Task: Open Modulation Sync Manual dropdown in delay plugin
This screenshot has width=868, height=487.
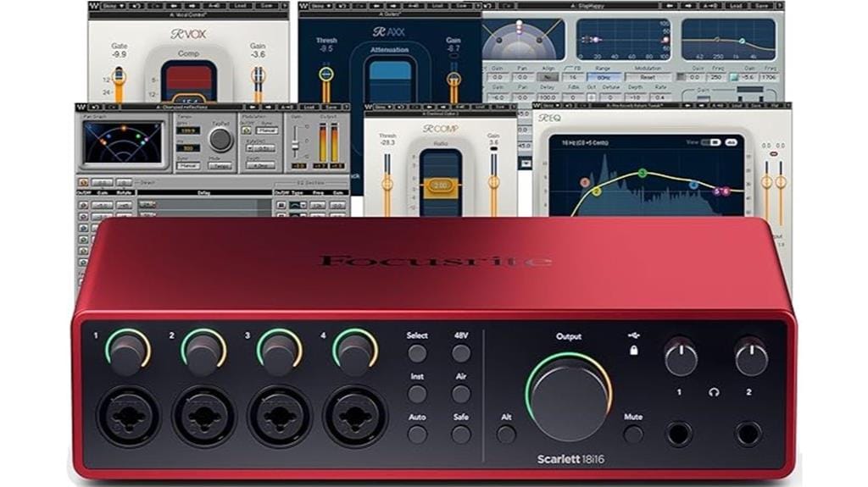Action: click(x=267, y=130)
